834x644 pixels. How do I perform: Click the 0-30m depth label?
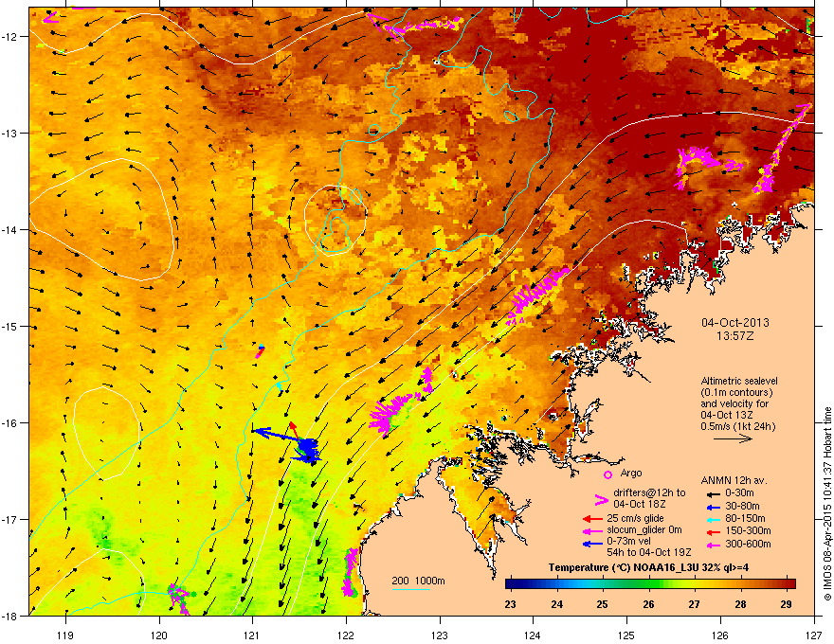739,493
